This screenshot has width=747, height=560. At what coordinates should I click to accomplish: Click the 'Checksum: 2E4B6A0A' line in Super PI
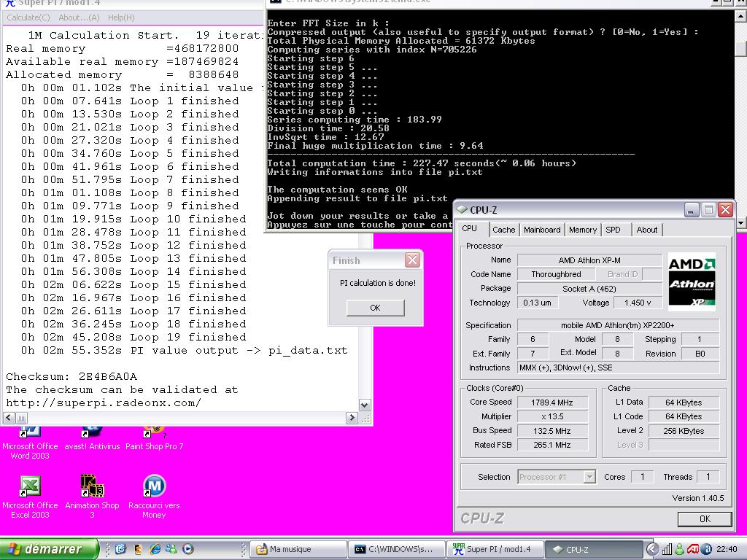[71, 376]
